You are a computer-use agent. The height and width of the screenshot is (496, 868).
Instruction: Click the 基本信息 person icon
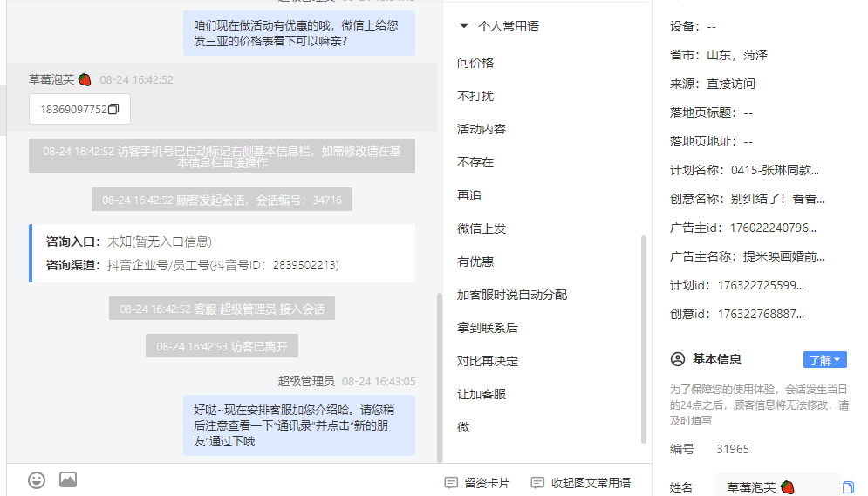[678, 359]
